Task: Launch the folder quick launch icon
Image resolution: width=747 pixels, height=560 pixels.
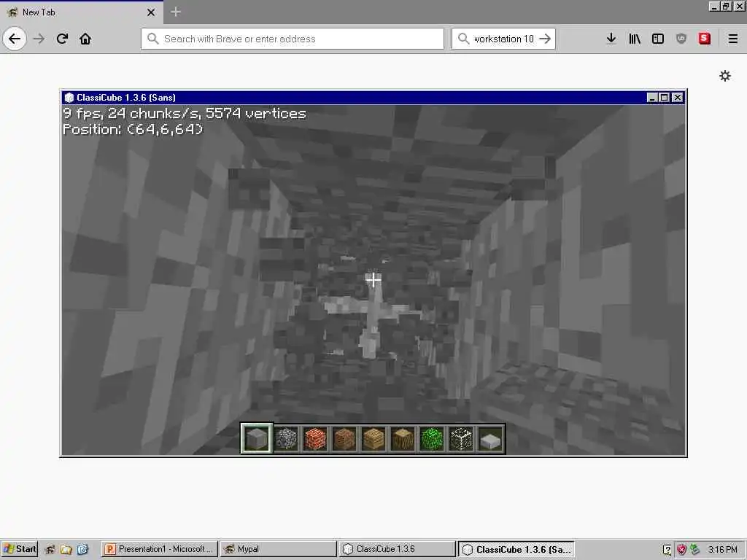Action: coord(66,550)
